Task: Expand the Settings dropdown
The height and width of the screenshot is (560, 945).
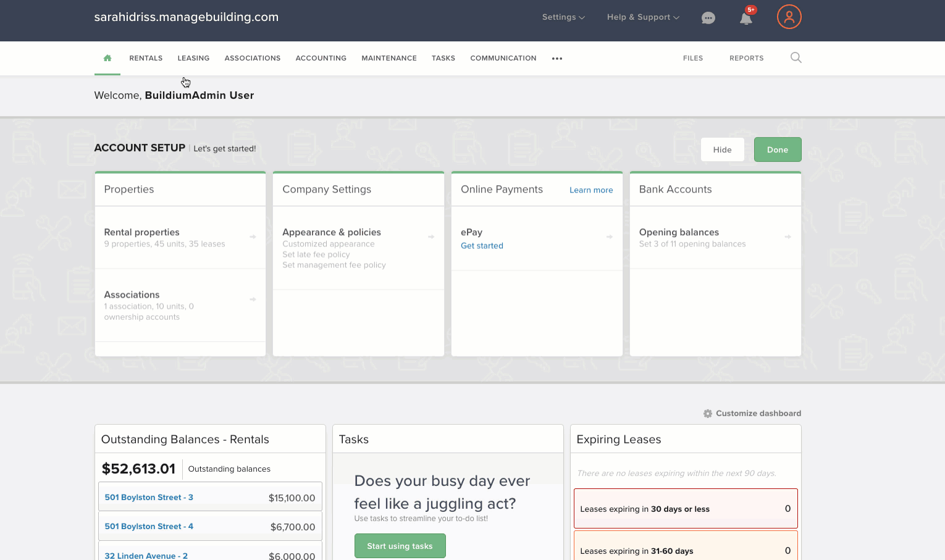Action: coord(563,17)
